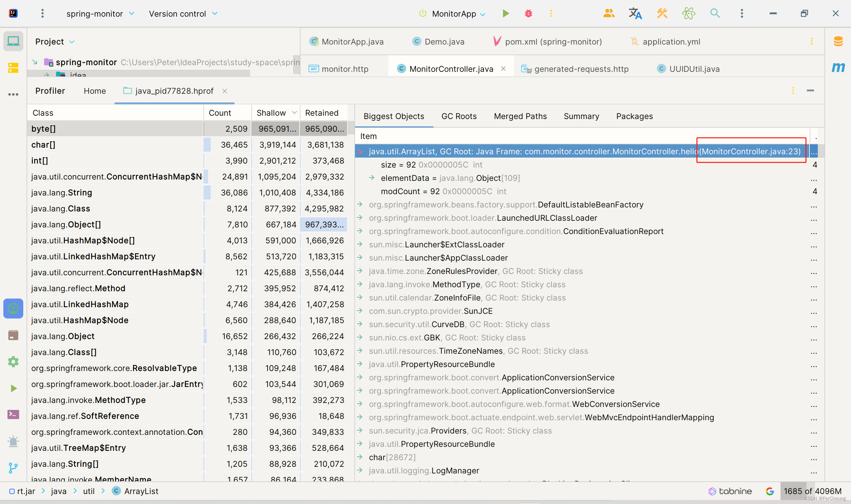Close the java_pid77828.hprof tab
851x504 pixels.
pos(224,91)
